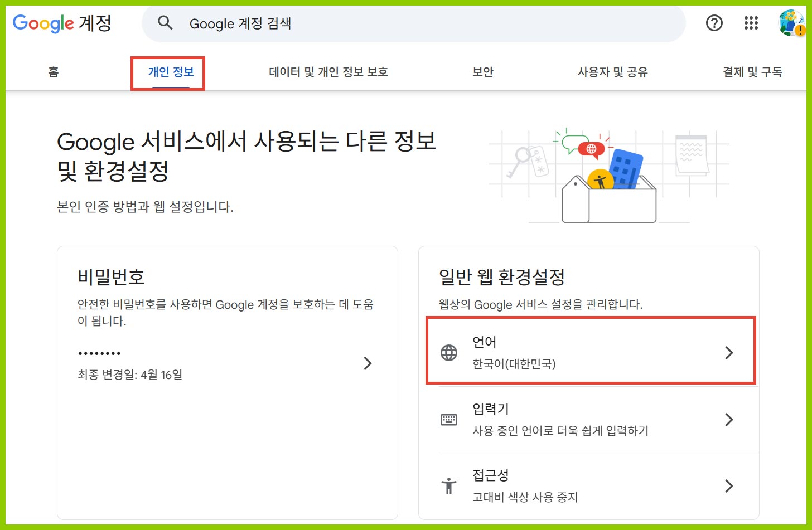Image resolution: width=812 pixels, height=530 pixels.
Task: Click the search magnifier icon
Action: 165,23
